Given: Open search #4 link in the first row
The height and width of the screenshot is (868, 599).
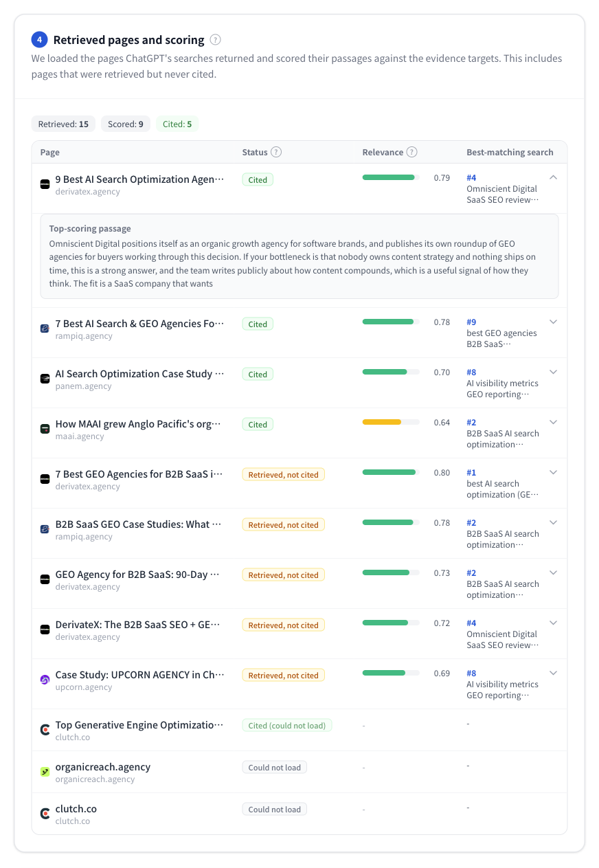Looking at the screenshot, I should pyautogui.click(x=471, y=177).
